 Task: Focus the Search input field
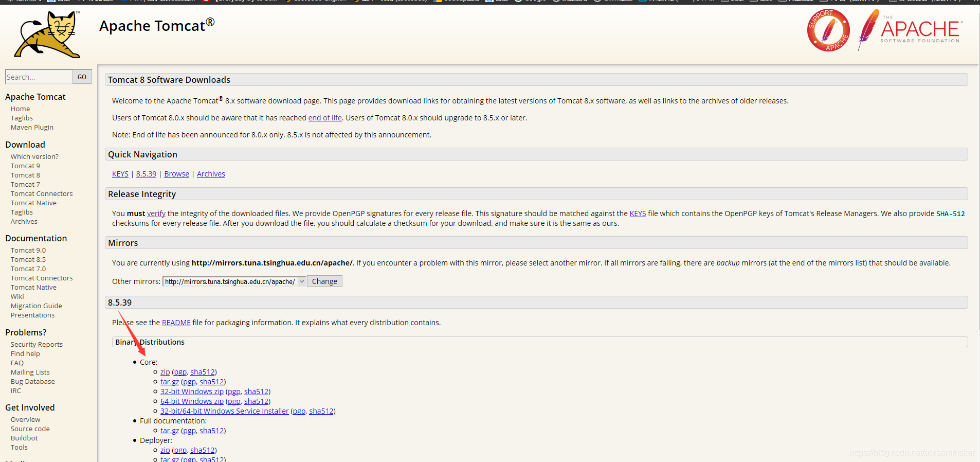click(39, 77)
